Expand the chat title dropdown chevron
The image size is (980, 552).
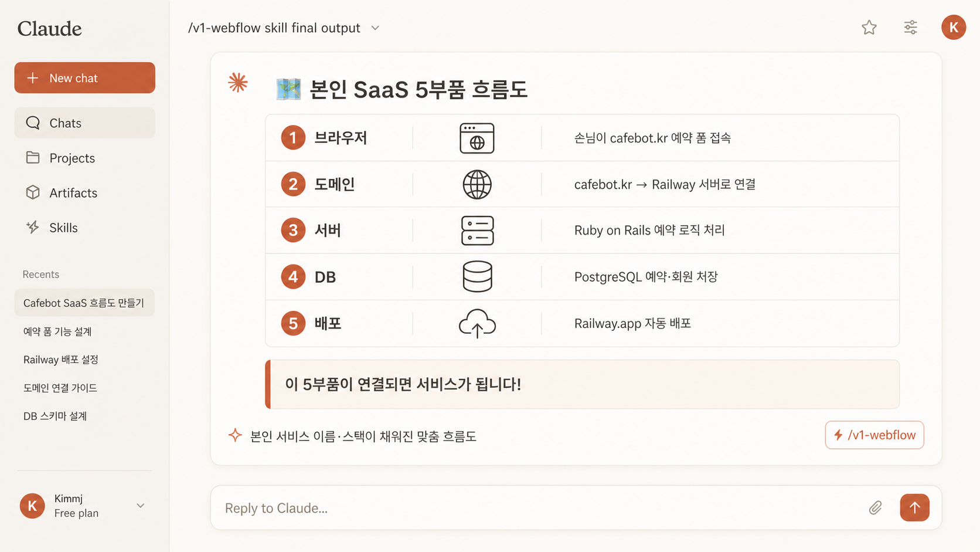375,28
